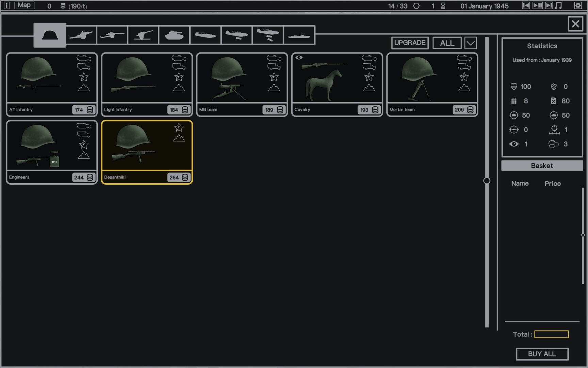Image resolution: width=588 pixels, height=368 pixels.
Task: Toggle the eye icon on Cavalry card
Action: (x=299, y=58)
